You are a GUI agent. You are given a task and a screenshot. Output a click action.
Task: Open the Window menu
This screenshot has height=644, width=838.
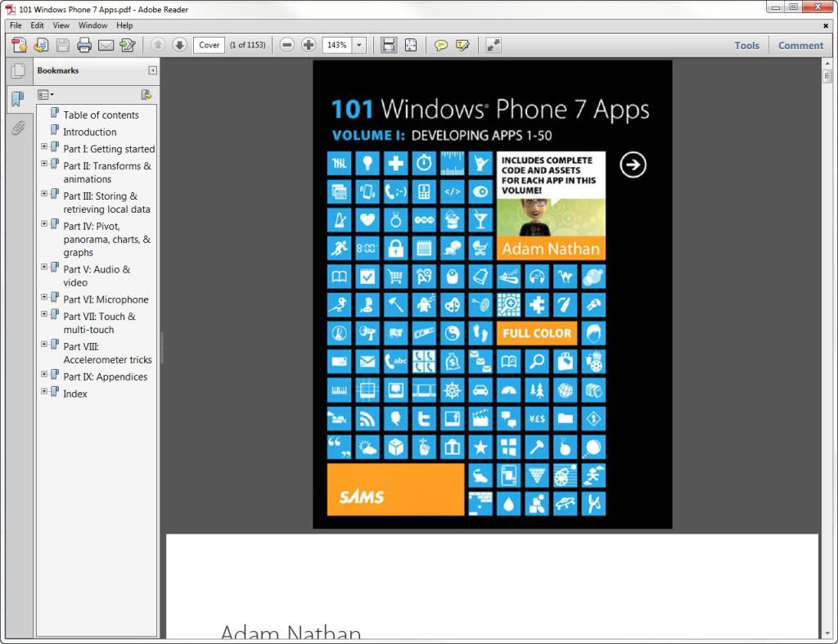click(92, 25)
